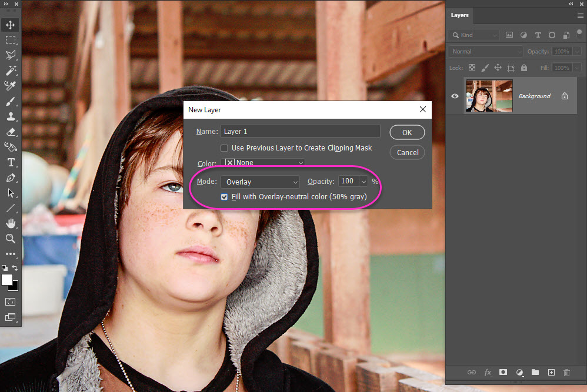Cancel the New Layer dialog

click(407, 152)
